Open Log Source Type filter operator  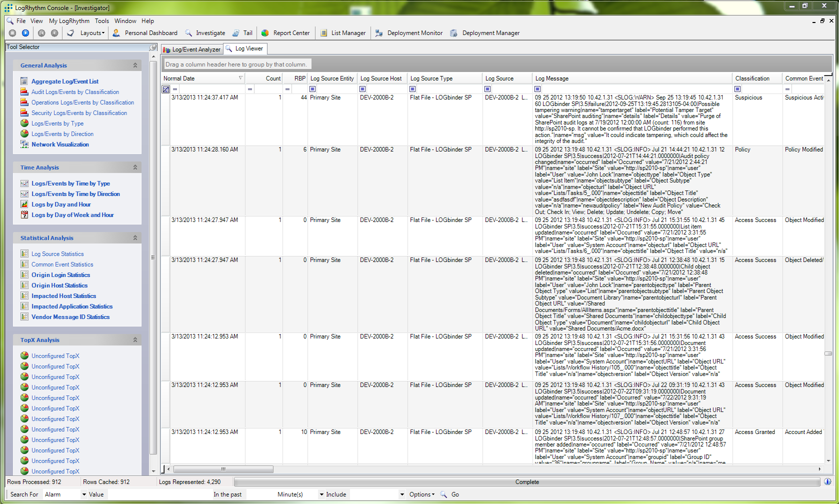(x=412, y=89)
